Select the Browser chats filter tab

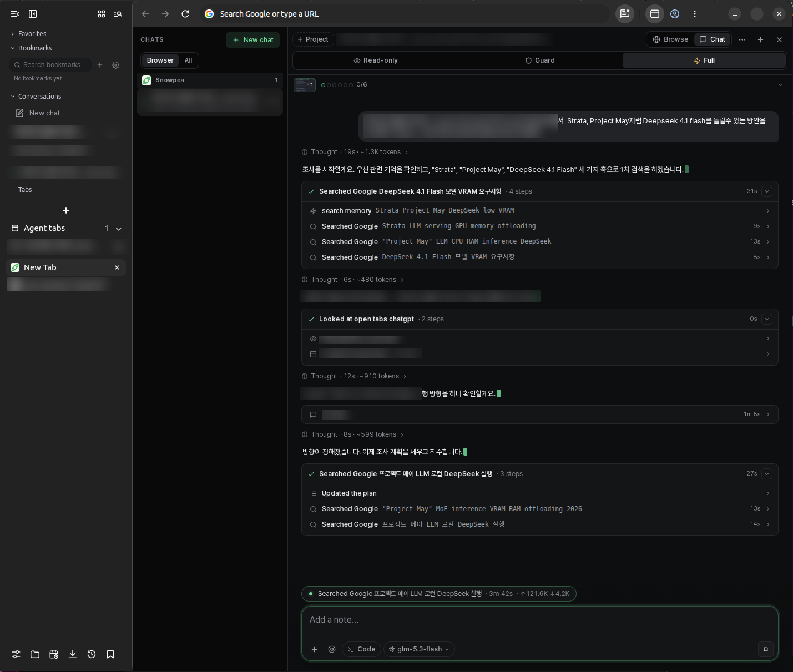[160, 60]
